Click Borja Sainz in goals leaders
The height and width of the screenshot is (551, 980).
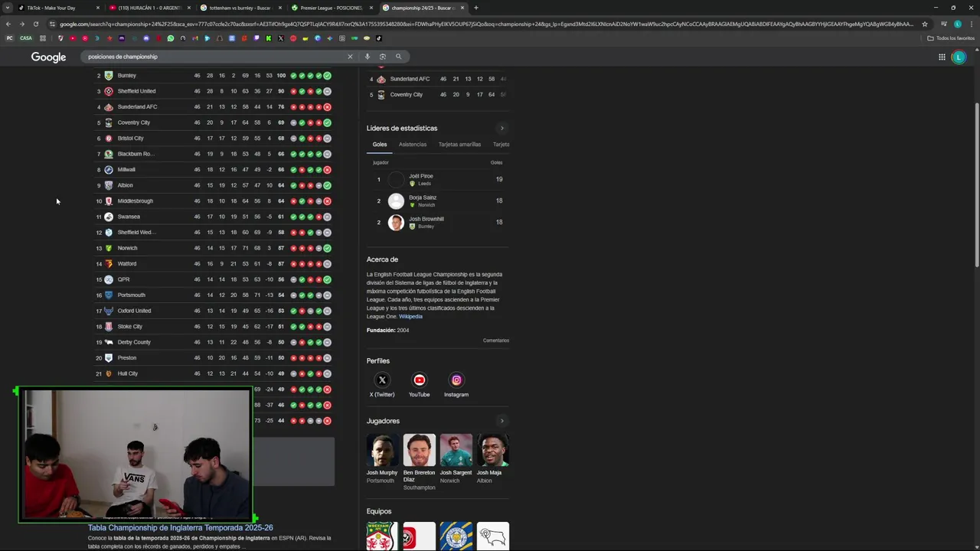pyautogui.click(x=438, y=201)
